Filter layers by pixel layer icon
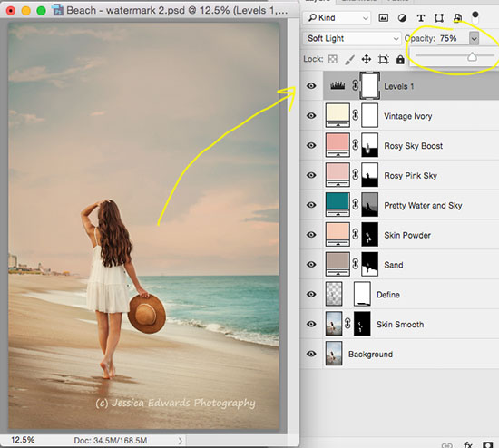 click(384, 18)
